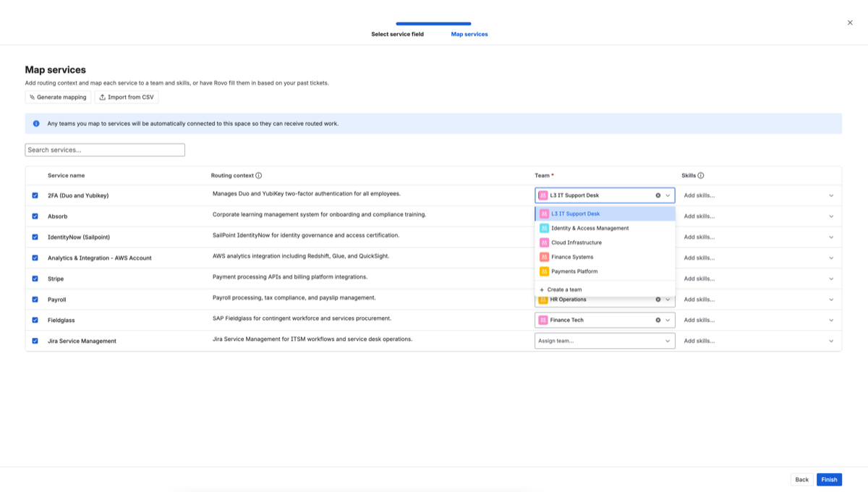The image size is (868, 492).
Task: Deselect the Stripe service checkbox
Action: pos(35,279)
